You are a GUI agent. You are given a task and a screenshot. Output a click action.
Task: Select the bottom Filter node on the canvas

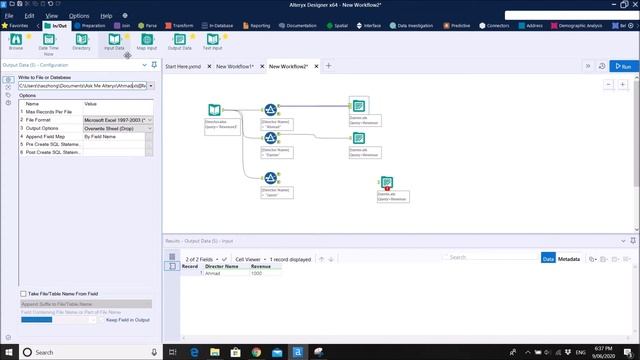(x=270, y=178)
